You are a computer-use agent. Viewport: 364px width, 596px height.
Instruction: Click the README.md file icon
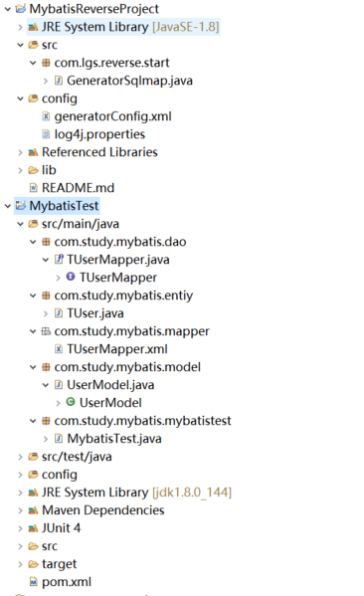(34, 188)
